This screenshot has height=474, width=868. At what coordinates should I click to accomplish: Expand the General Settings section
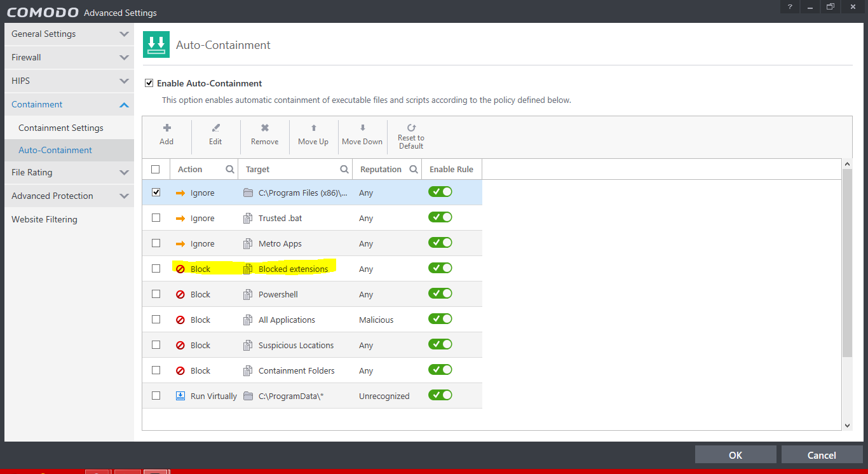click(x=124, y=34)
